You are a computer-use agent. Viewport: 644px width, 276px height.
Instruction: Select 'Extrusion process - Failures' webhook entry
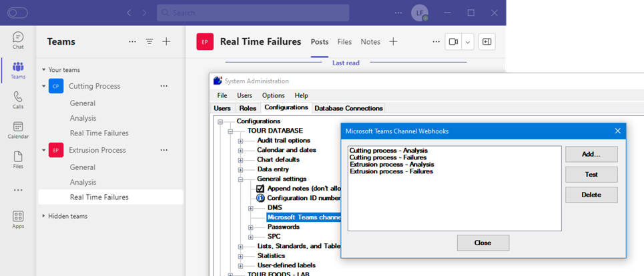[x=391, y=171]
